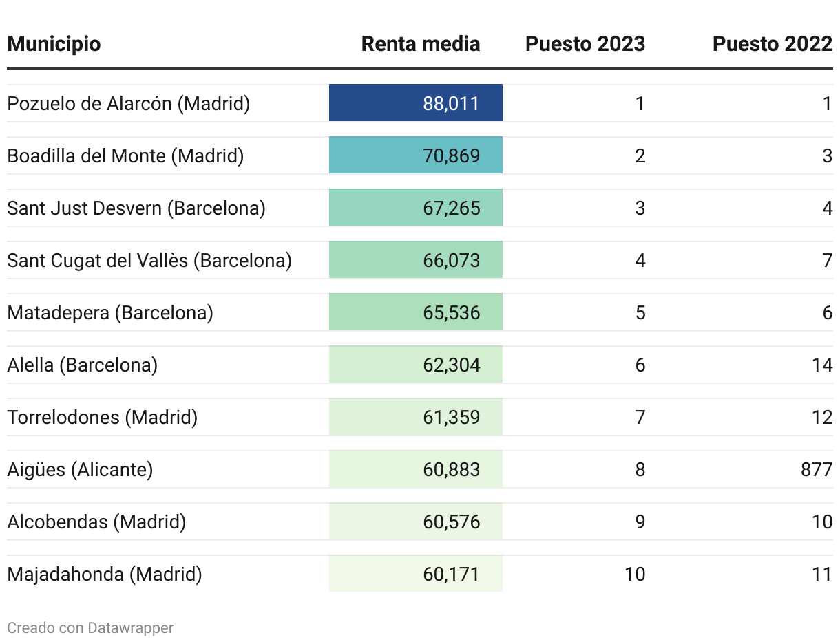Click the Puesto 2023 column header
Viewport: 840px width, 644px height.
(585, 44)
